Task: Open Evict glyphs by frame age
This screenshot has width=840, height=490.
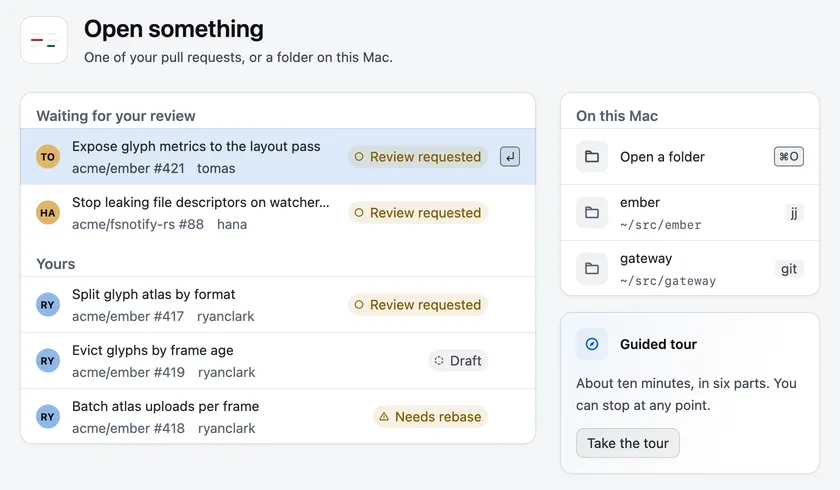Action: [x=278, y=361]
